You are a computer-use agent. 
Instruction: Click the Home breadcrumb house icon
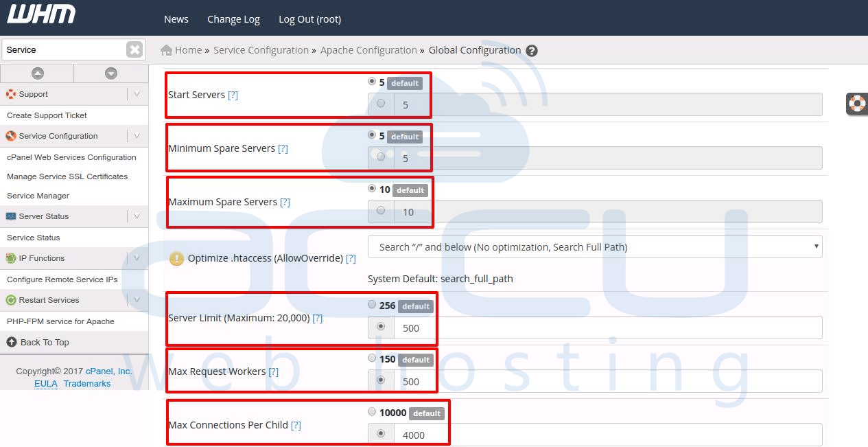pos(165,49)
